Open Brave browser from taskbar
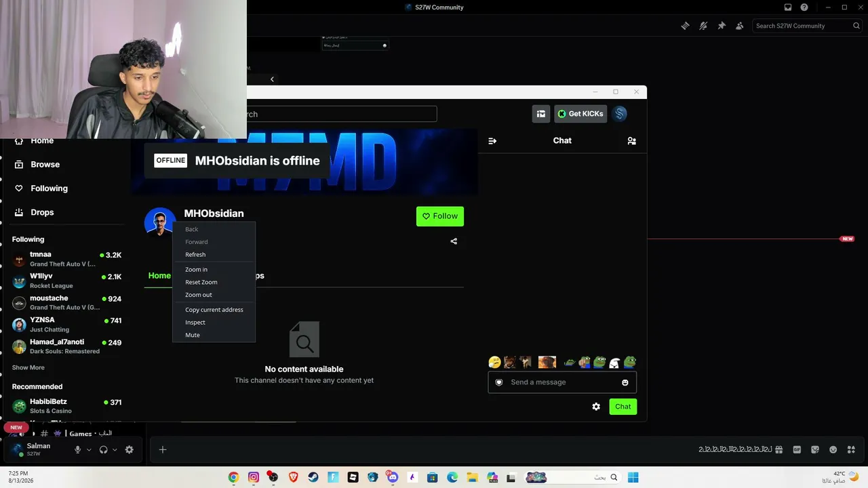The height and width of the screenshot is (488, 868). 293,477
